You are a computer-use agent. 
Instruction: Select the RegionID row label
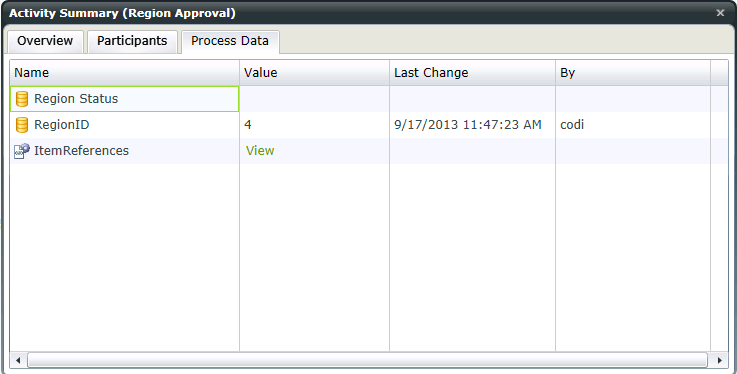coord(62,125)
